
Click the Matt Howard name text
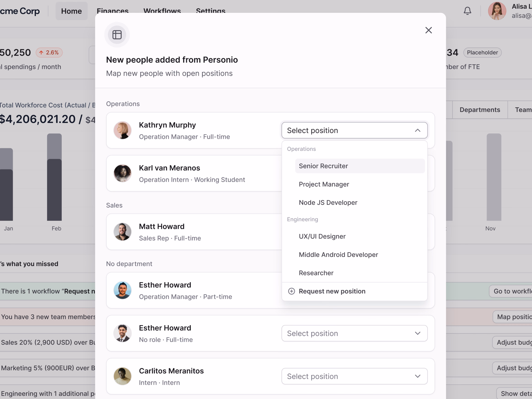[162, 226]
